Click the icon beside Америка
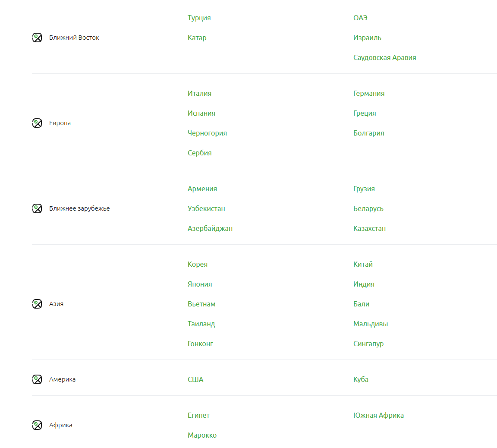This screenshot has width=497, height=448. (x=37, y=379)
